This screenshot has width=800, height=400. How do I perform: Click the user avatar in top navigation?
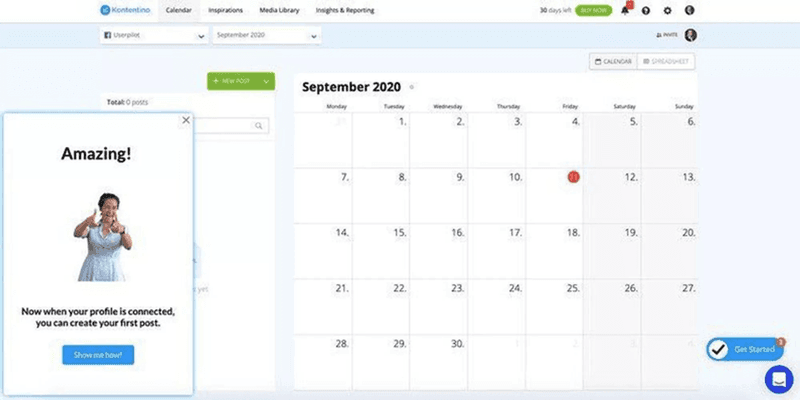click(690, 10)
